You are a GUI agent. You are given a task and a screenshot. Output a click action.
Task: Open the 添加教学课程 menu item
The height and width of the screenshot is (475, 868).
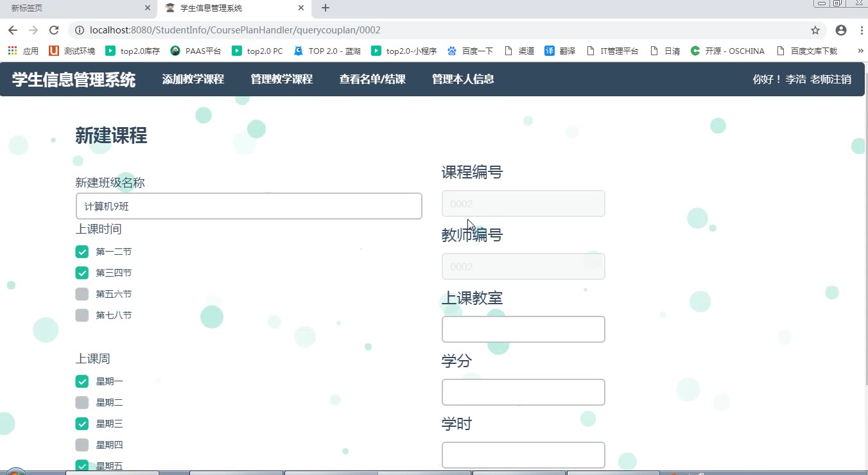pyautogui.click(x=193, y=79)
